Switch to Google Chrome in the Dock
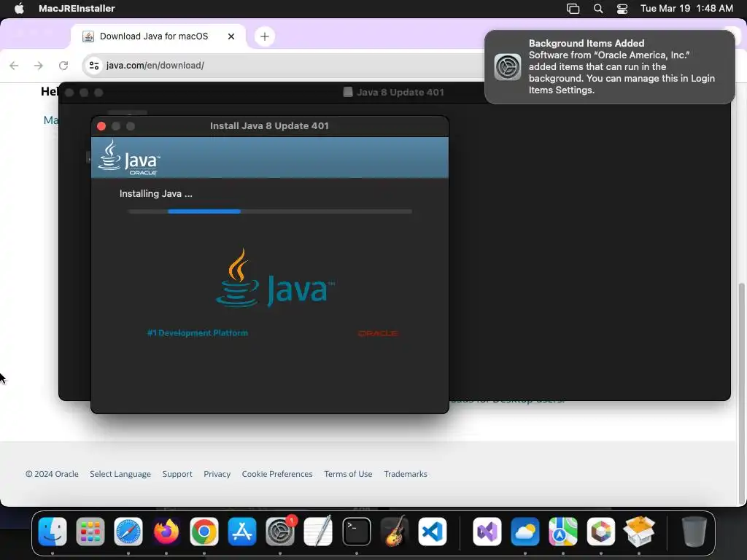The image size is (747, 560). coord(204,532)
